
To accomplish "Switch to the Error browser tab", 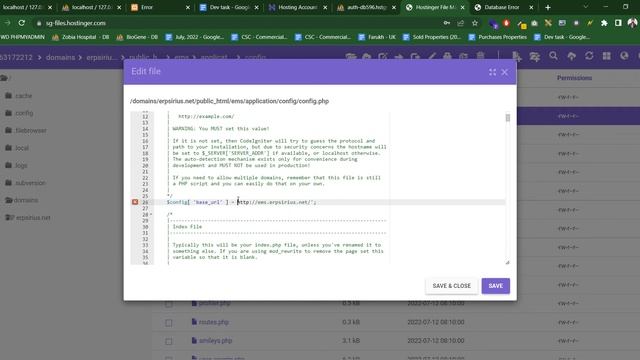I will (x=160, y=7).
